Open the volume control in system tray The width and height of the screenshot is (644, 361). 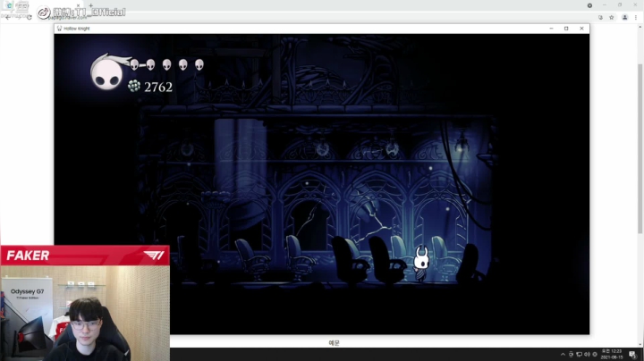(587, 354)
